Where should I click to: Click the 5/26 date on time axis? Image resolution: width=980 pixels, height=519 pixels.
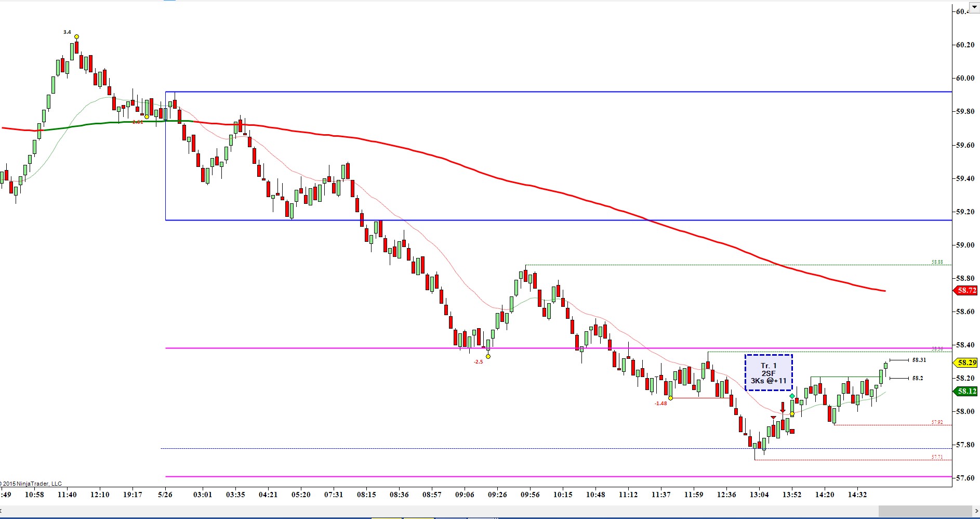165,495
